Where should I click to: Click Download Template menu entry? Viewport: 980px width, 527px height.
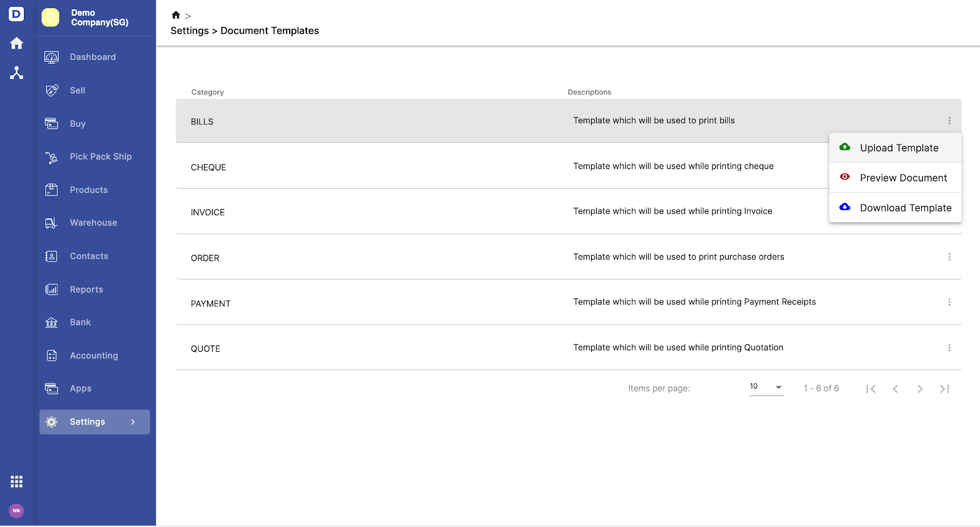click(x=905, y=208)
